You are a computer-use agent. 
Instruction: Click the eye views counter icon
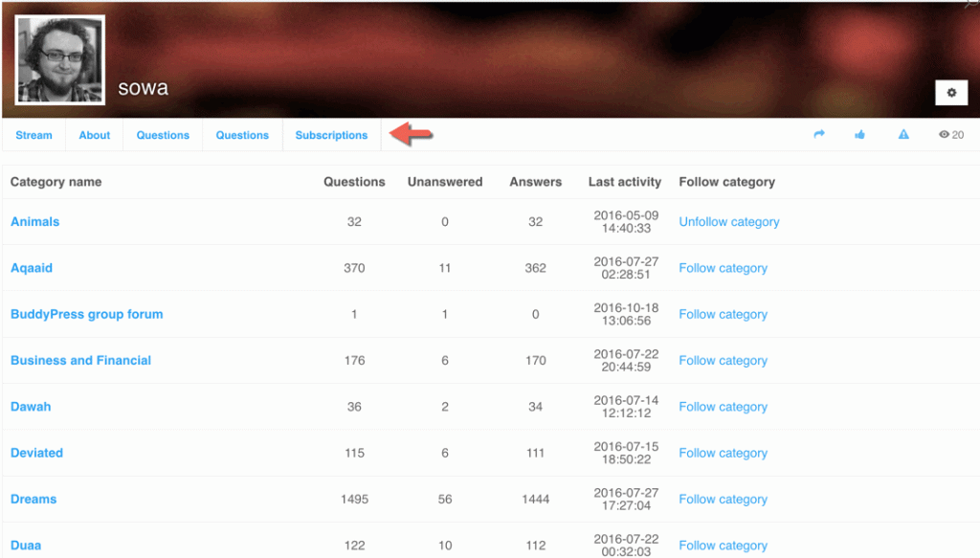[945, 135]
